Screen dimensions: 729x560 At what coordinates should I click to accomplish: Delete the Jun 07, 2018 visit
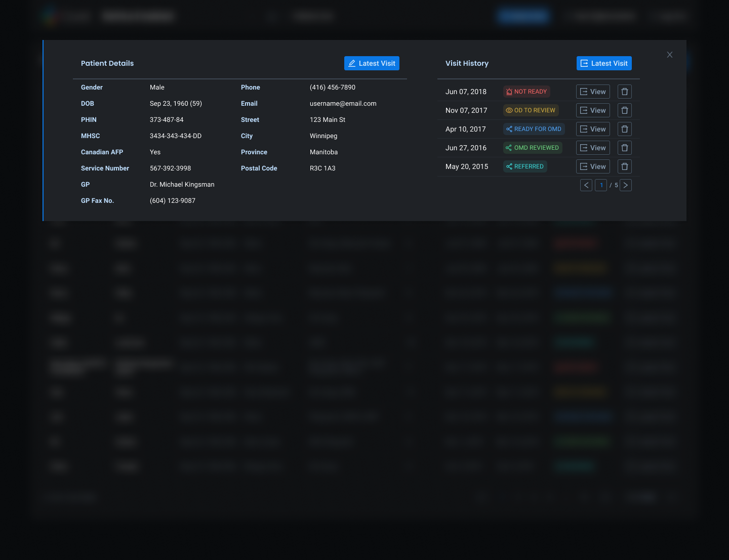pos(624,92)
